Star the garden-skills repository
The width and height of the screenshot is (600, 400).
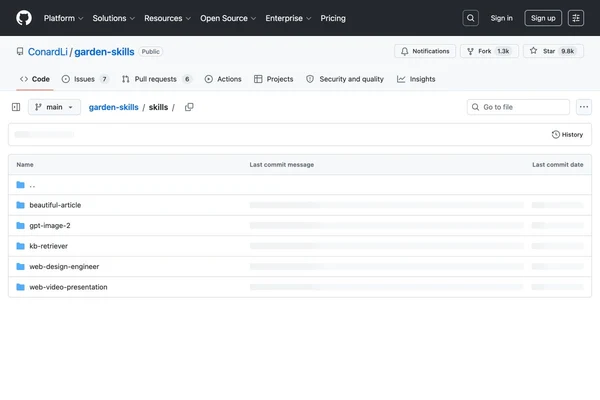553,51
